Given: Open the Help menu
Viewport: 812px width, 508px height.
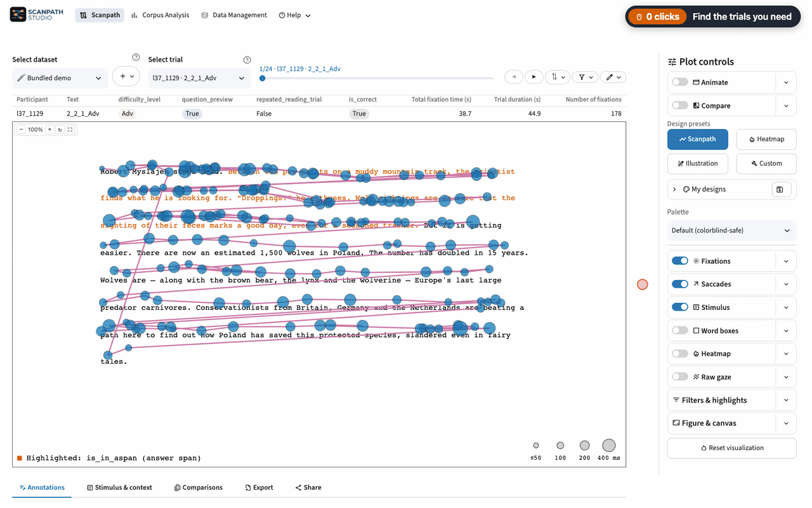Looking at the screenshot, I should [x=294, y=15].
